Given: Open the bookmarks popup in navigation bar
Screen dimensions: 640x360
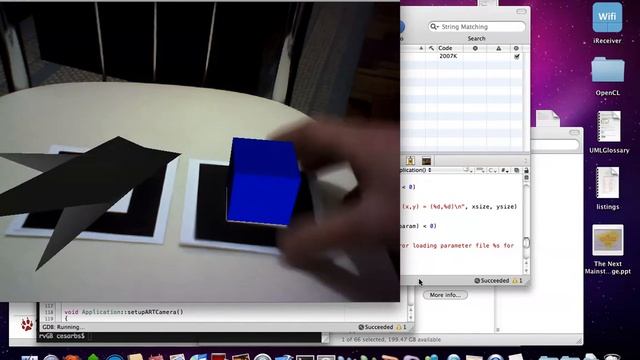Looking at the screenshot, I should point(467,170).
